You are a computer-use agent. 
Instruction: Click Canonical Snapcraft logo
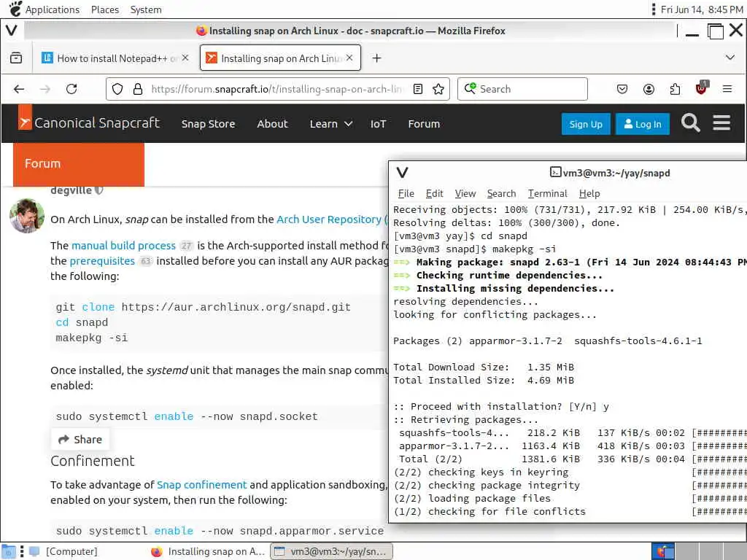pos(89,122)
